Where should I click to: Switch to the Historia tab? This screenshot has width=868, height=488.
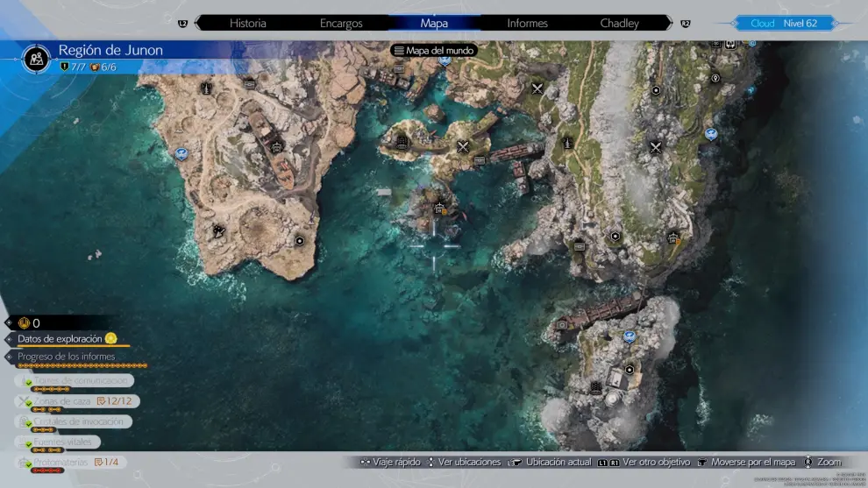[x=248, y=24]
